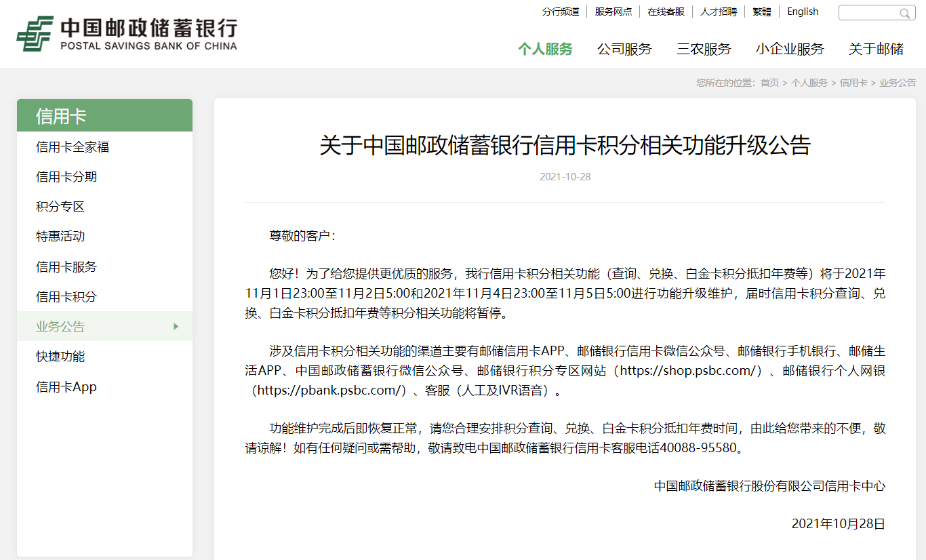Viewport: 926px width, 560px height.
Task: Select the 关于邮储 navigation tab
Action: (876, 49)
